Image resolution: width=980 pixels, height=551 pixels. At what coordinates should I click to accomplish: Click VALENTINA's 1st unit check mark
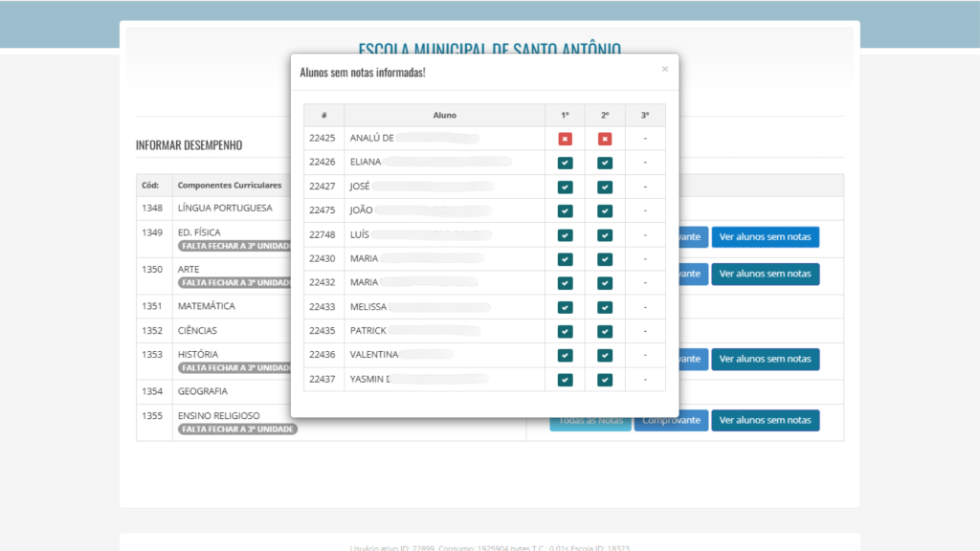(x=565, y=355)
